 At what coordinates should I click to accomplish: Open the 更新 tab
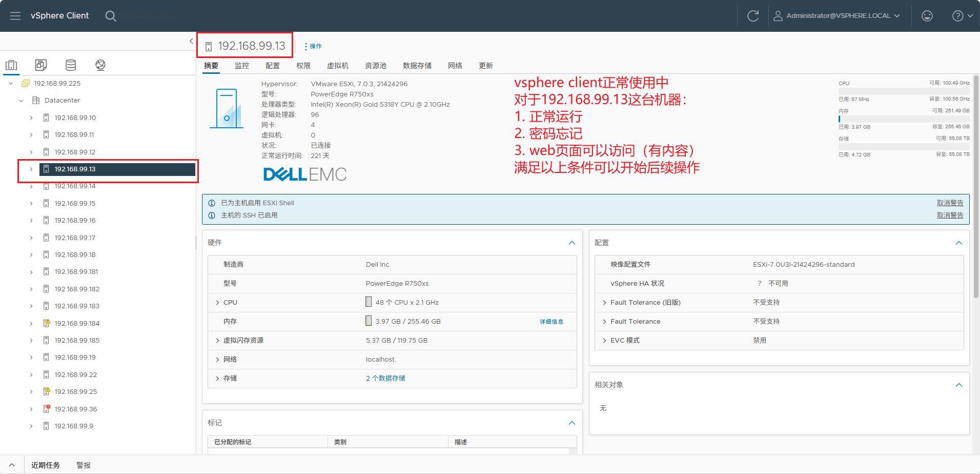[486, 66]
